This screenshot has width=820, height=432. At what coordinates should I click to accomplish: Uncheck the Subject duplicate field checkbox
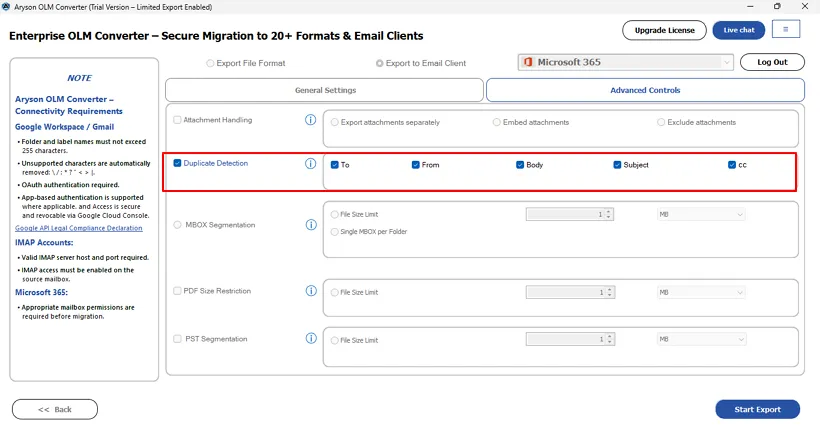[x=617, y=165]
